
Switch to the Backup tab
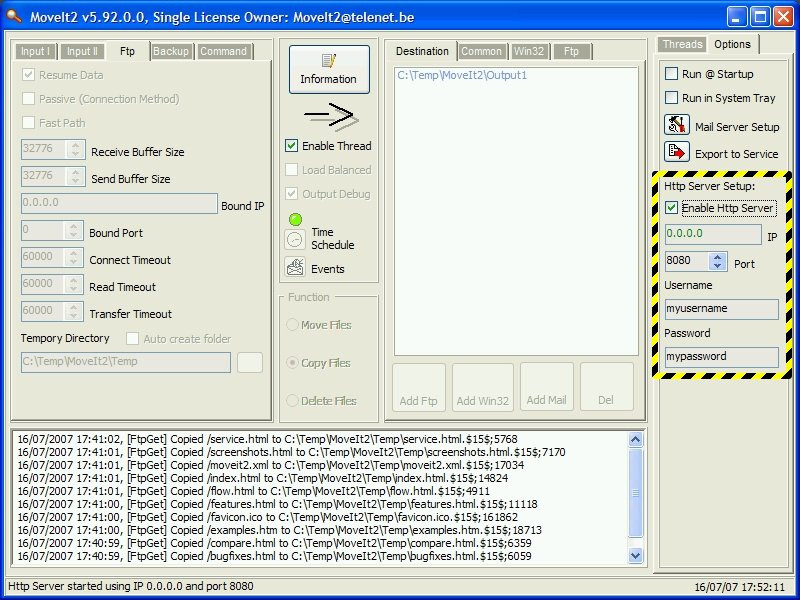171,52
